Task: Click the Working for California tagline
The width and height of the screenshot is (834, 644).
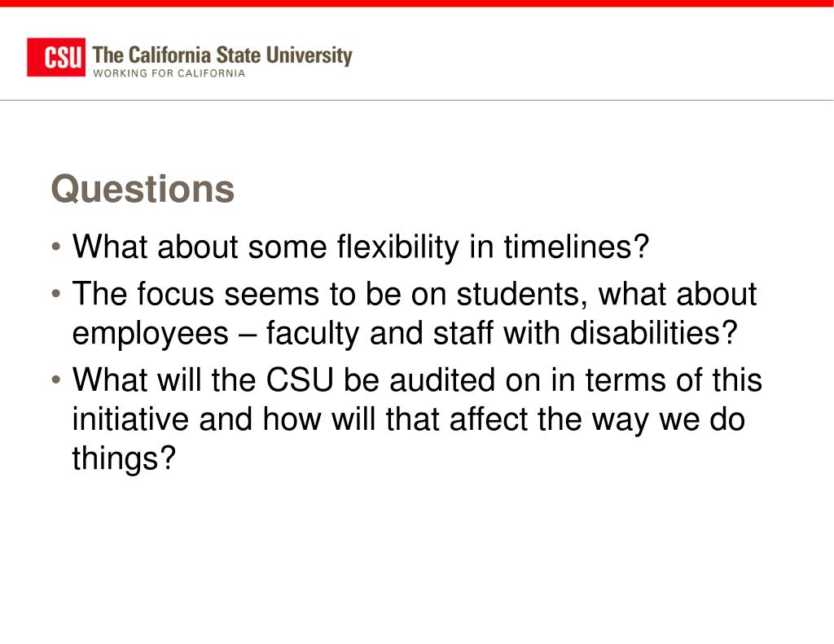Action: pos(169,73)
